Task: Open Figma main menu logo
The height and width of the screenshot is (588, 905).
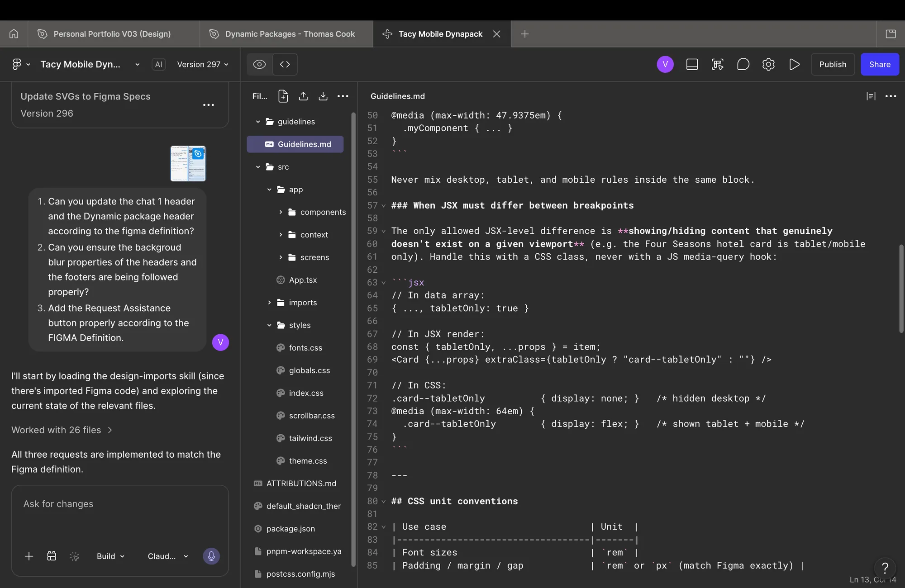Action: 17,64
